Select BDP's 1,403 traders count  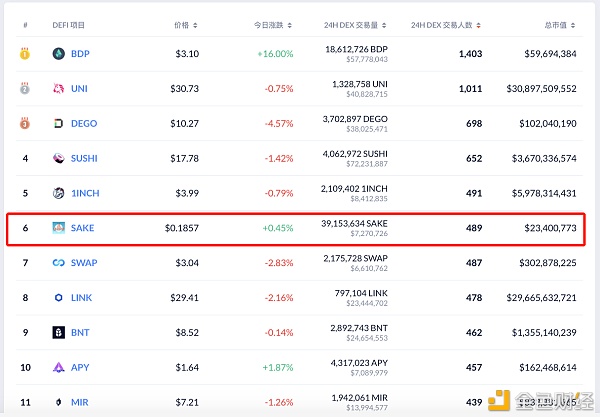point(471,54)
